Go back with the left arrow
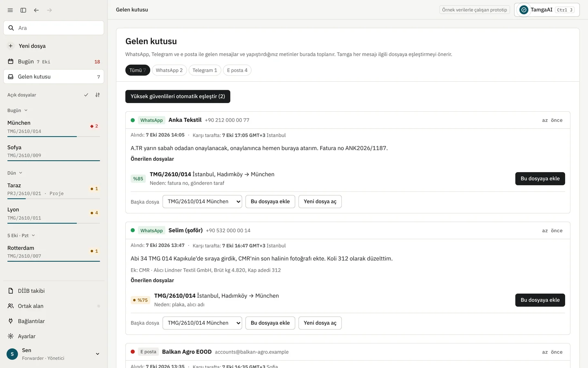 pyautogui.click(x=36, y=10)
